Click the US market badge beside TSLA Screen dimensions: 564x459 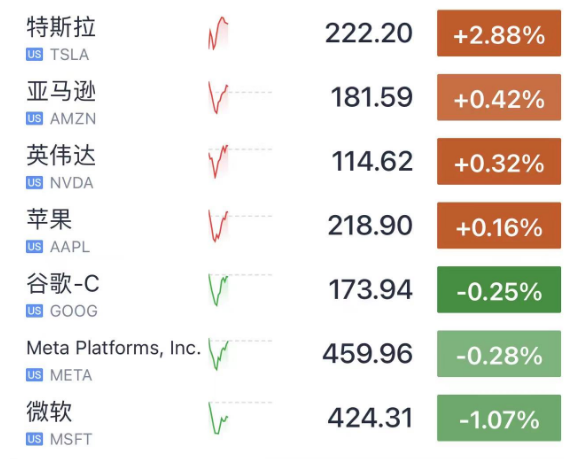35,54
